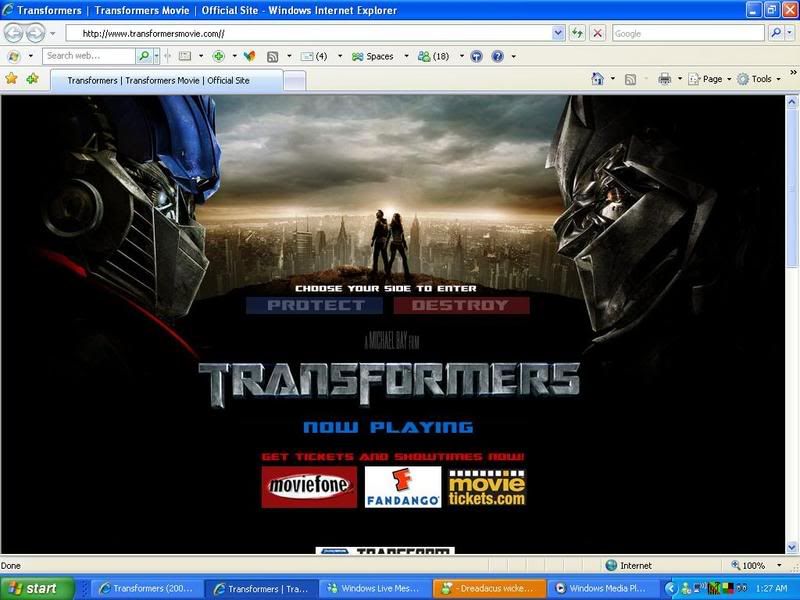Click the NOW PLAYING text
This screenshot has height=600, width=800.
[388, 427]
